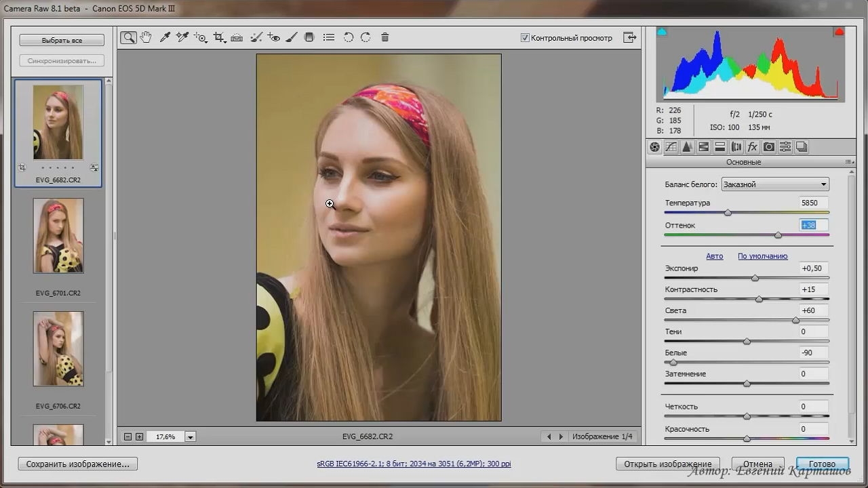Go to the next image arrow
The image size is (868, 488).
coord(561,436)
